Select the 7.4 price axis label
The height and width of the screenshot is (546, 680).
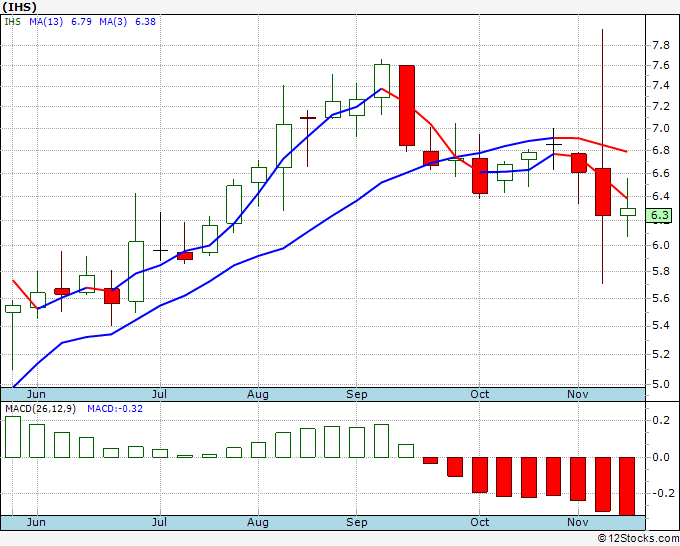[660, 86]
